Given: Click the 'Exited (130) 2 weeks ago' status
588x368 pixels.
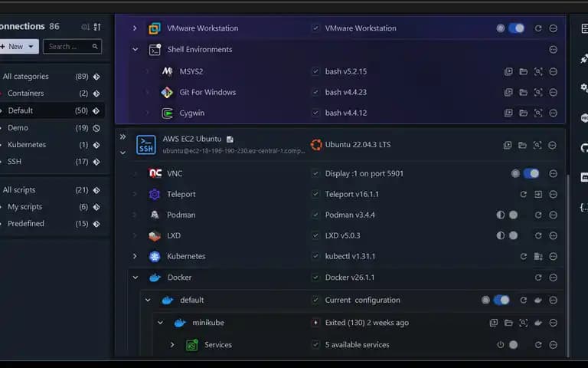Looking at the screenshot, I should [367, 323].
